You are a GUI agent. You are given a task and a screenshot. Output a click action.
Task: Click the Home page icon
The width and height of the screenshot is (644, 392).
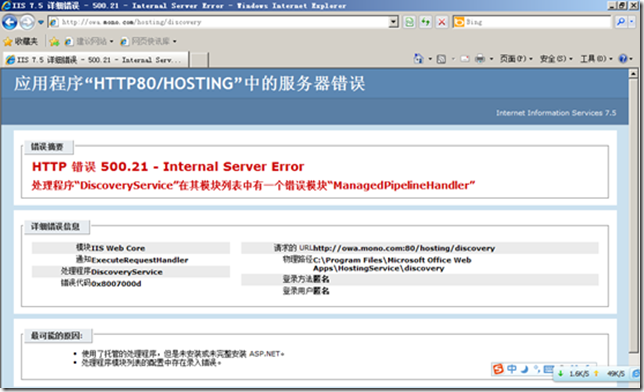point(419,59)
